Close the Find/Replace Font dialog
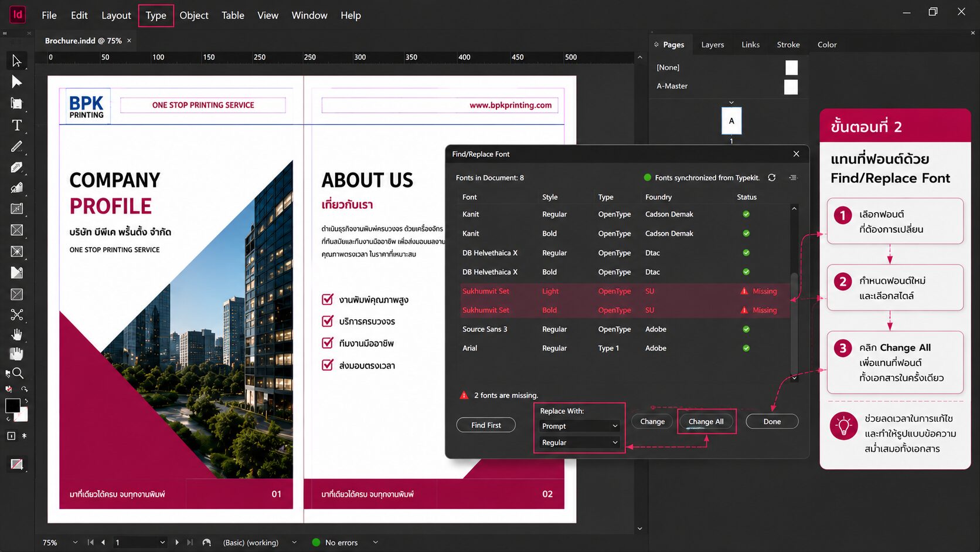The image size is (980, 552). coord(796,154)
